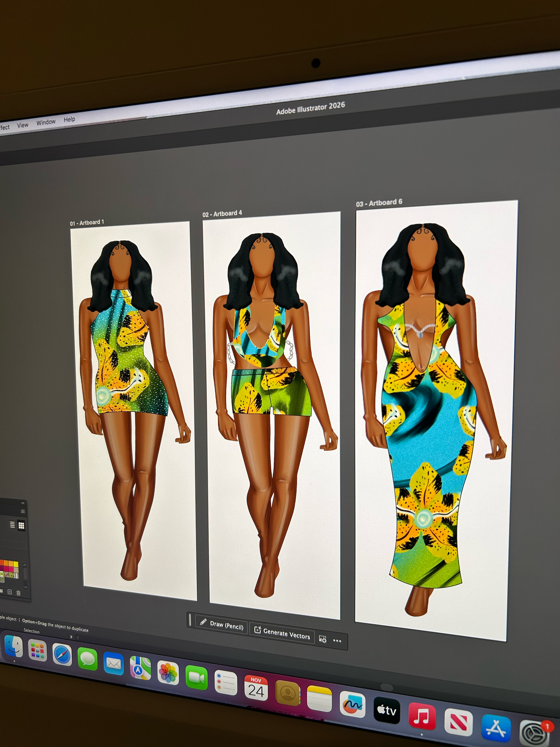Click Generate Vectors button
560x747 pixels.
point(282,633)
